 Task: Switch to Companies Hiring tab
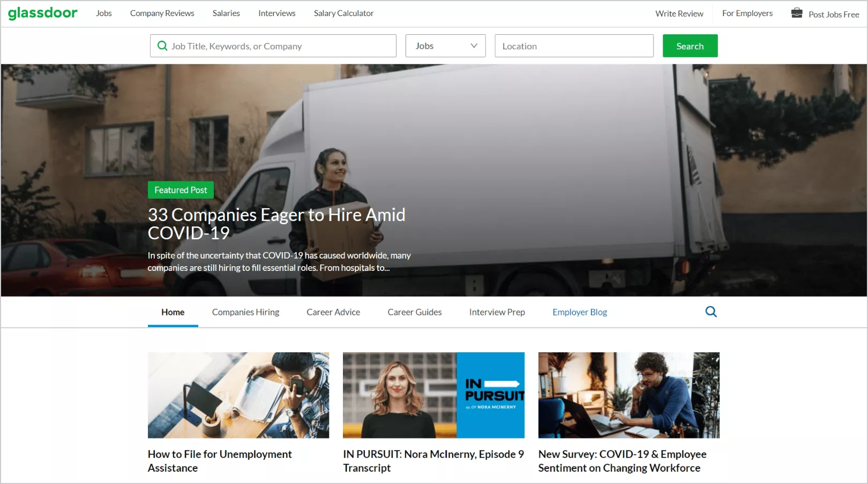[x=246, y=312]
